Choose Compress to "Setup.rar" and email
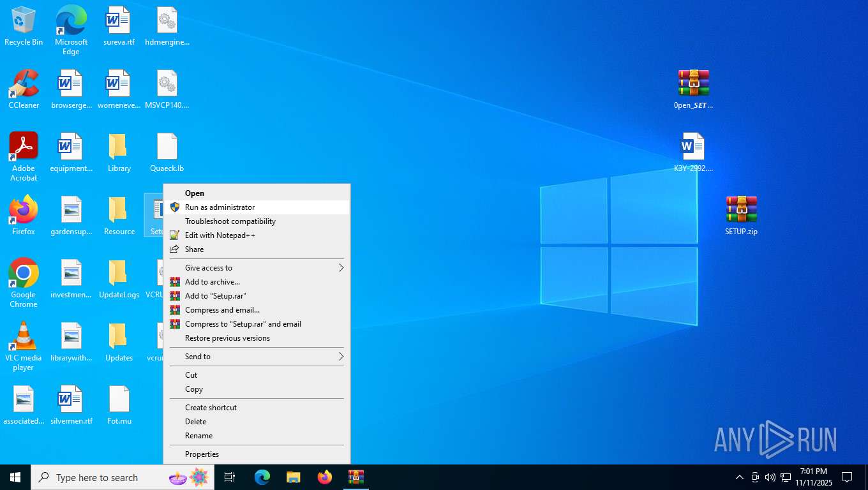868x490 pixels. 257,324
